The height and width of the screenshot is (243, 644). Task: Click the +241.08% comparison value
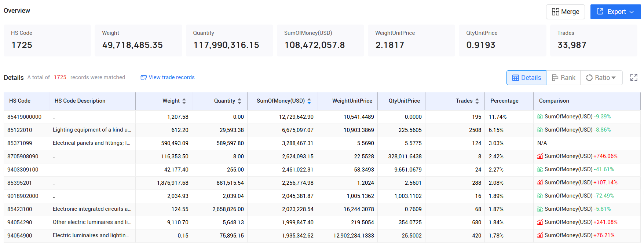click(x=605, y=222)
